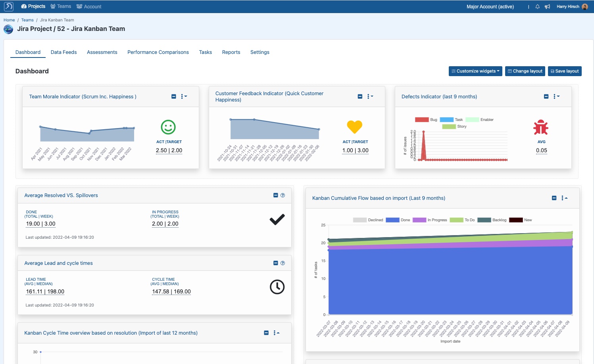Switch to the Data Feeds tab

63,52
